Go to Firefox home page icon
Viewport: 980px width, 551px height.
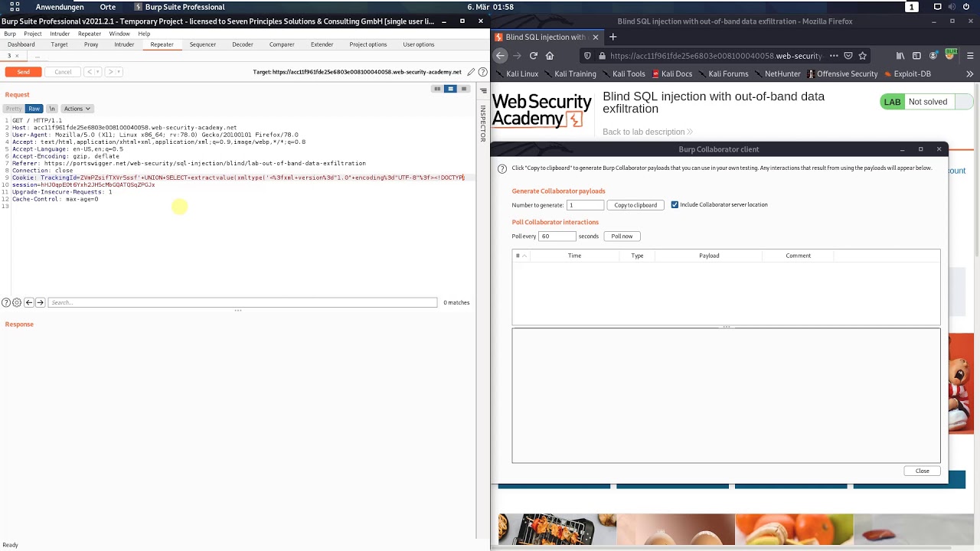(x=550, y=56)
